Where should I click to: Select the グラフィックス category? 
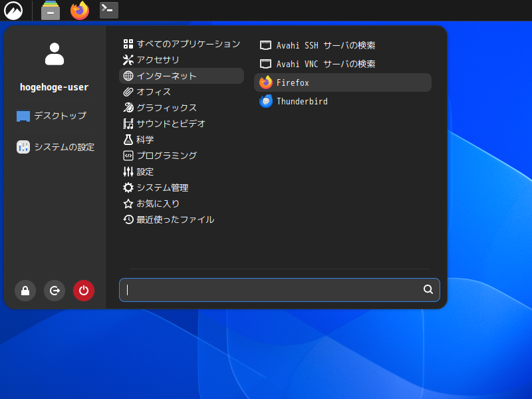click(x=182, y=108)
